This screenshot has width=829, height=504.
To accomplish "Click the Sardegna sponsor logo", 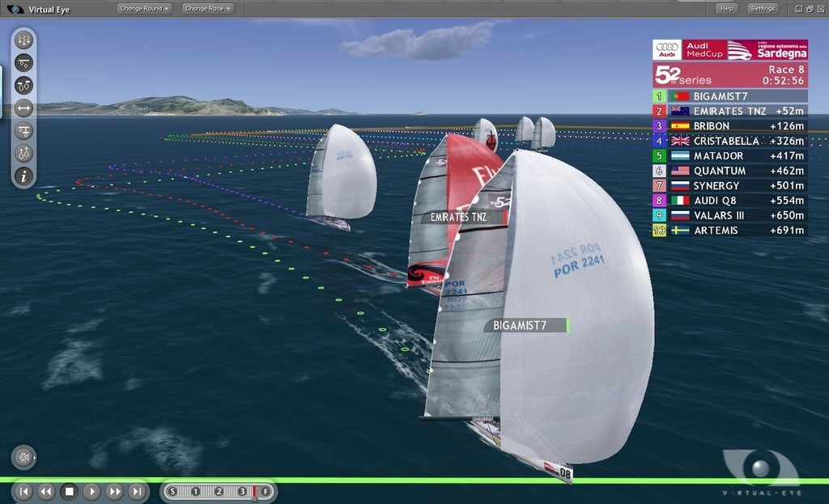I will click(x=767, y=49).
